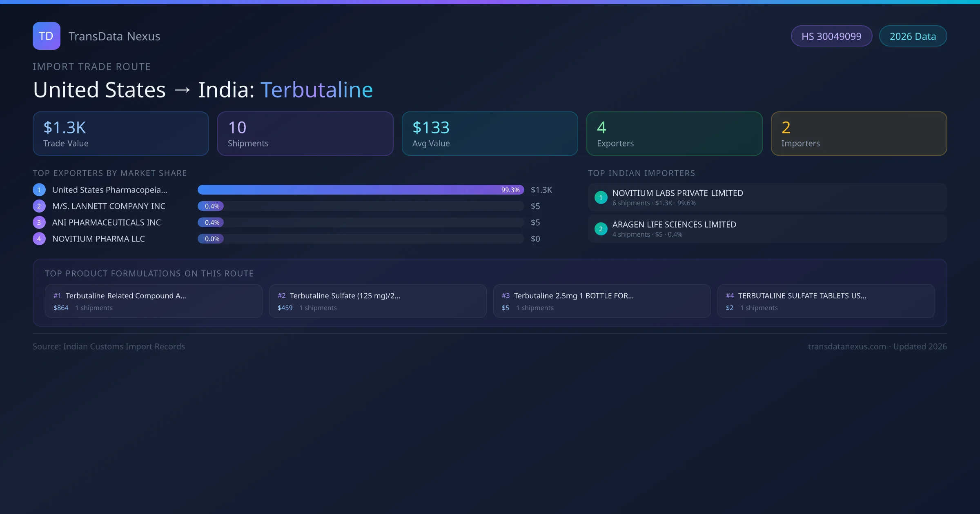Image resolution: width=980 pixels, height=514 pixels.
Task: Click Lannett's 0.4% share pill
Action: click(212, 206)
